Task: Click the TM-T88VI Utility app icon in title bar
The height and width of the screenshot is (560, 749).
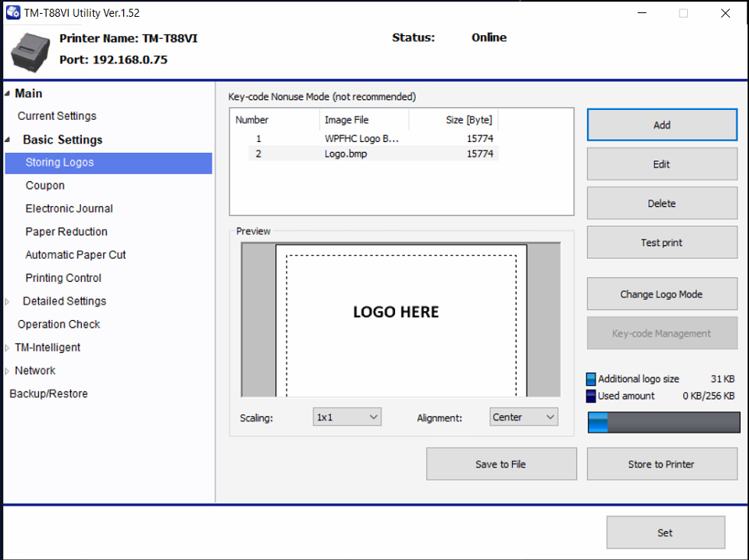Action: point(13,12)
